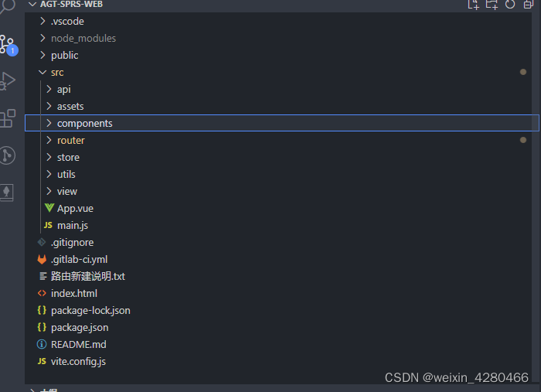
Task: Open the .gitlab-ci.yml file
Action: (x=79, y=260)
